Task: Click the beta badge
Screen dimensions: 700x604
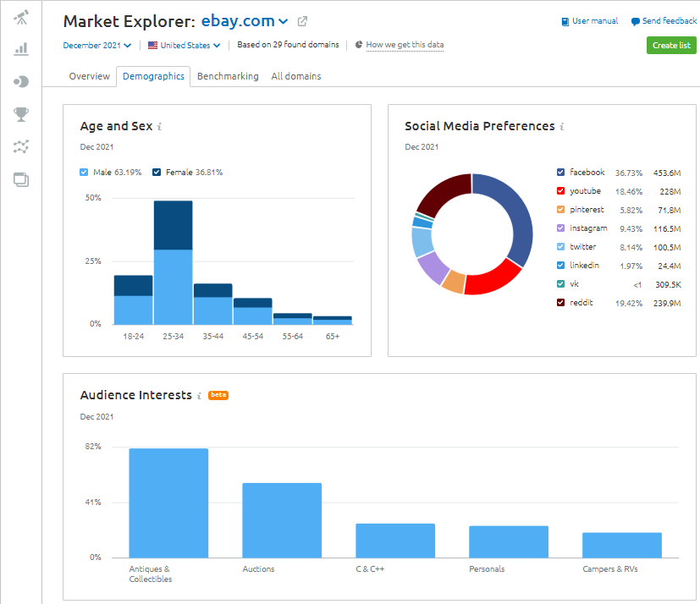Action: 218,395
